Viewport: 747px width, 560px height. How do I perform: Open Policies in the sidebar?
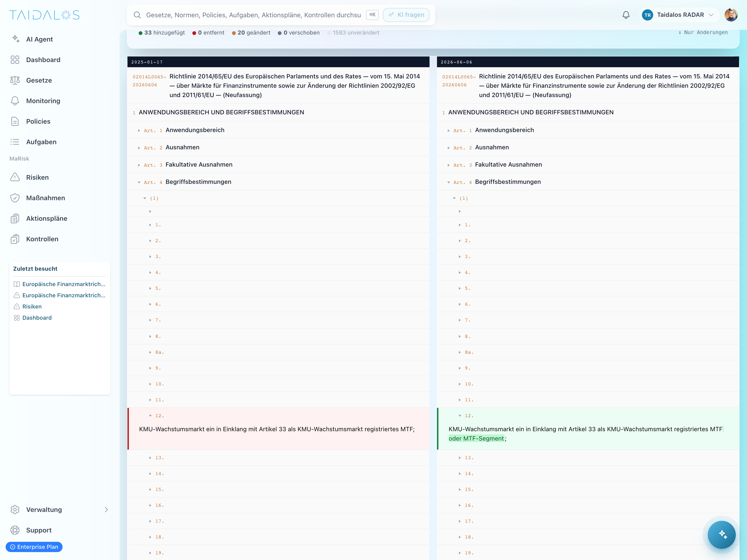[38, 122]
